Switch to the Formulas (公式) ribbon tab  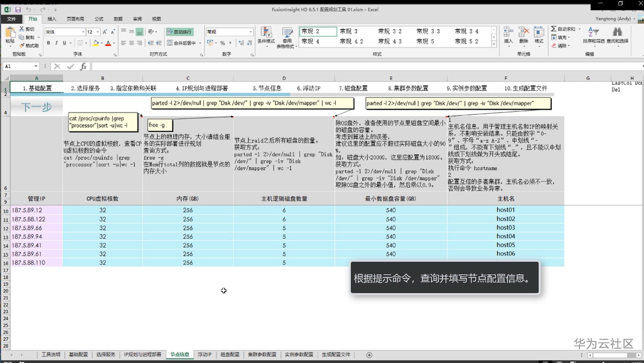point(99,19)
